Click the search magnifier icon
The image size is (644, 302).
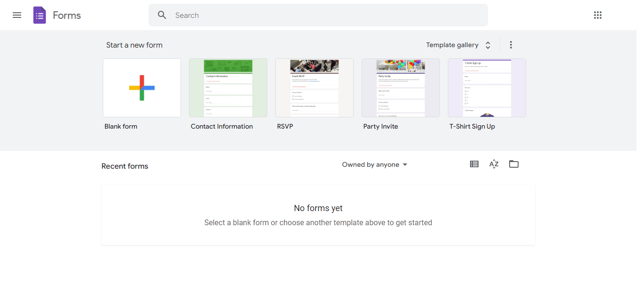[x=162, y=15]
